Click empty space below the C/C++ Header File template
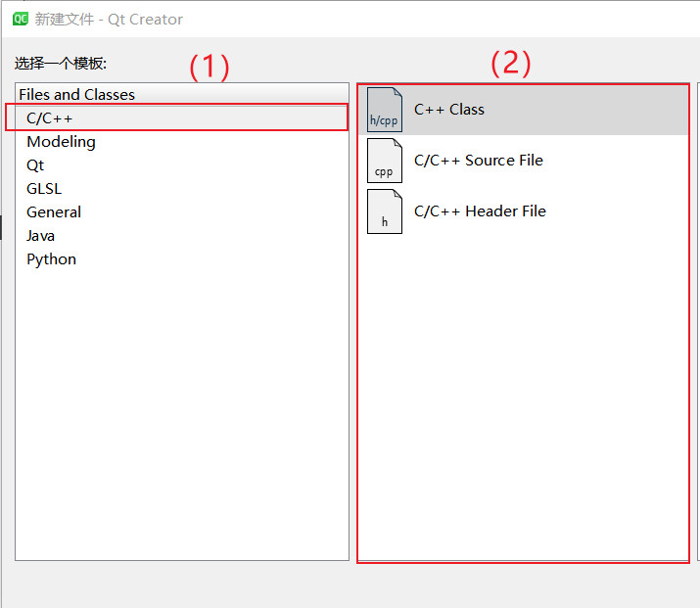 (523, 392)
